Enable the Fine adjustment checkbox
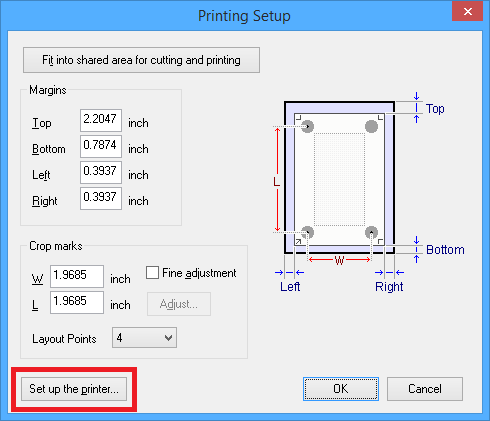Screen dimensions: 490x421 point(152,273)
